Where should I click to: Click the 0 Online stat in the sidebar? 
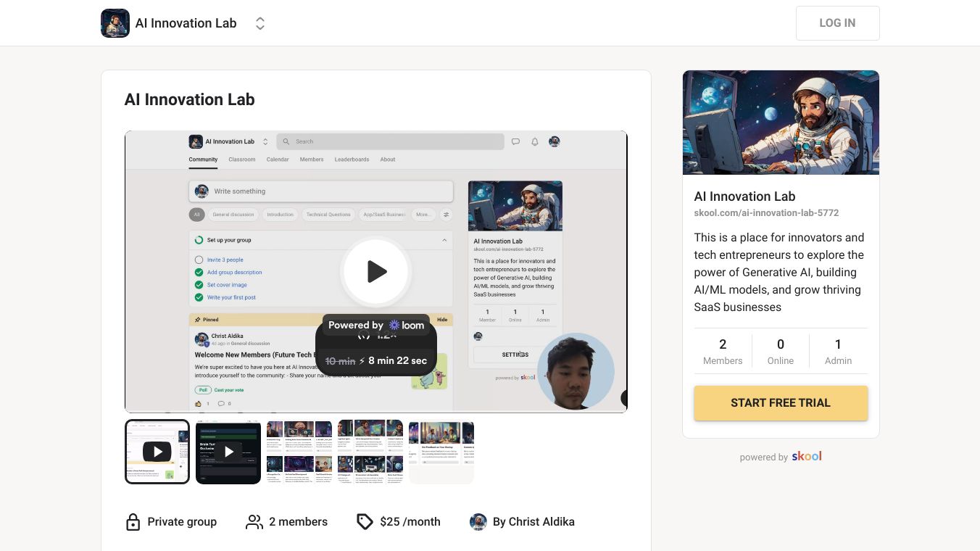click(x=781, y=351)
